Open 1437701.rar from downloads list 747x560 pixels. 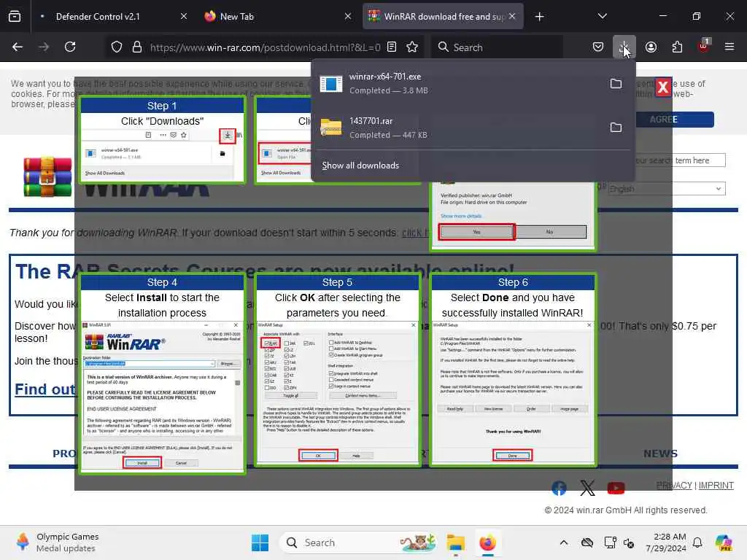457,128
